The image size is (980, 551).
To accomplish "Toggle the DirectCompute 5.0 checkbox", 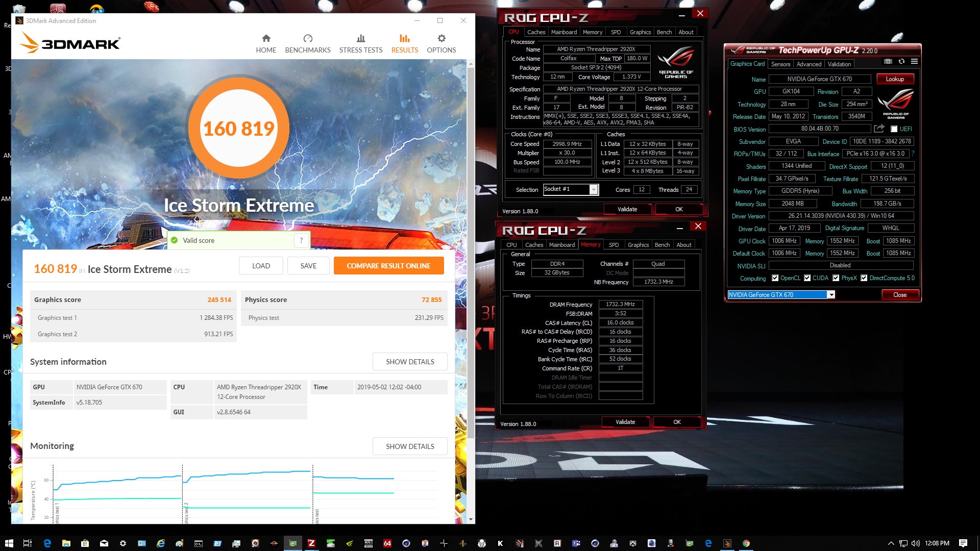I will tap(864, 278).
